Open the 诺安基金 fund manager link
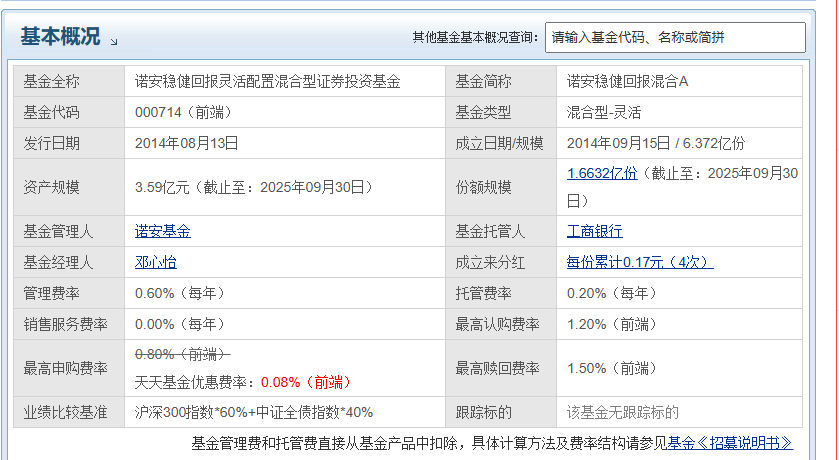 163,232
